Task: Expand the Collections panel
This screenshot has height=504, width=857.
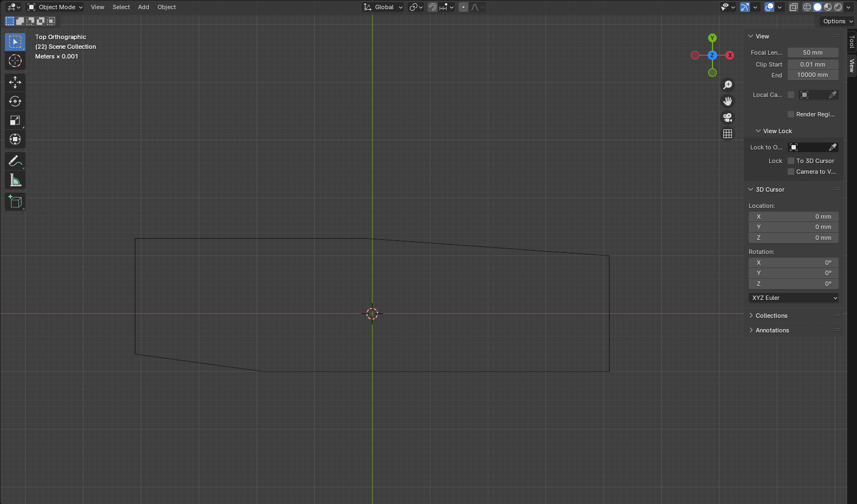Action: (x=771, y=316)
